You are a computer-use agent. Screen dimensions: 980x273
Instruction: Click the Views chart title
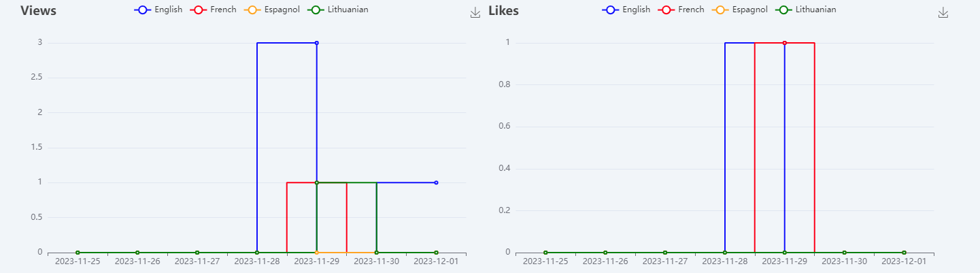pyautogui.click(x=38, y=11)
